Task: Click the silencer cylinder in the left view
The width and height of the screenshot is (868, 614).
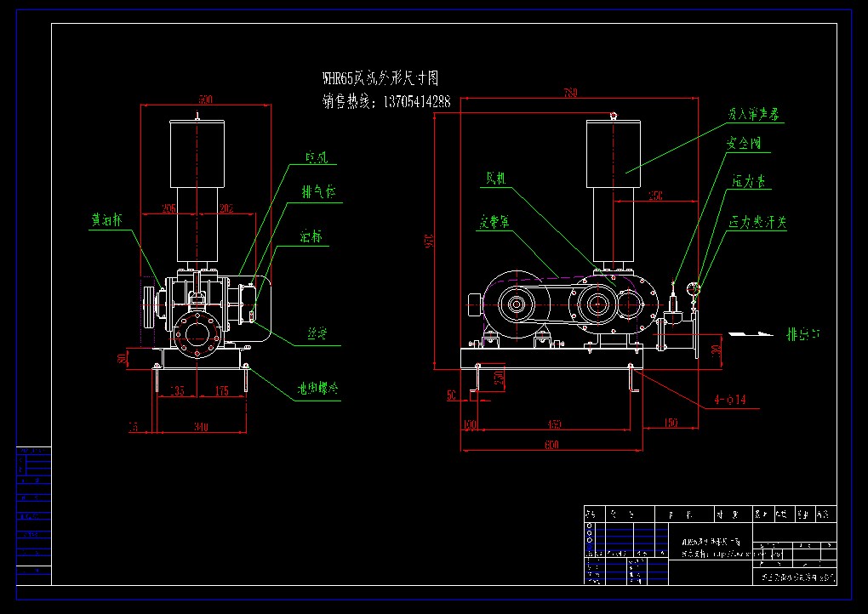Action: pyautogui.click(x=198, y=153)
